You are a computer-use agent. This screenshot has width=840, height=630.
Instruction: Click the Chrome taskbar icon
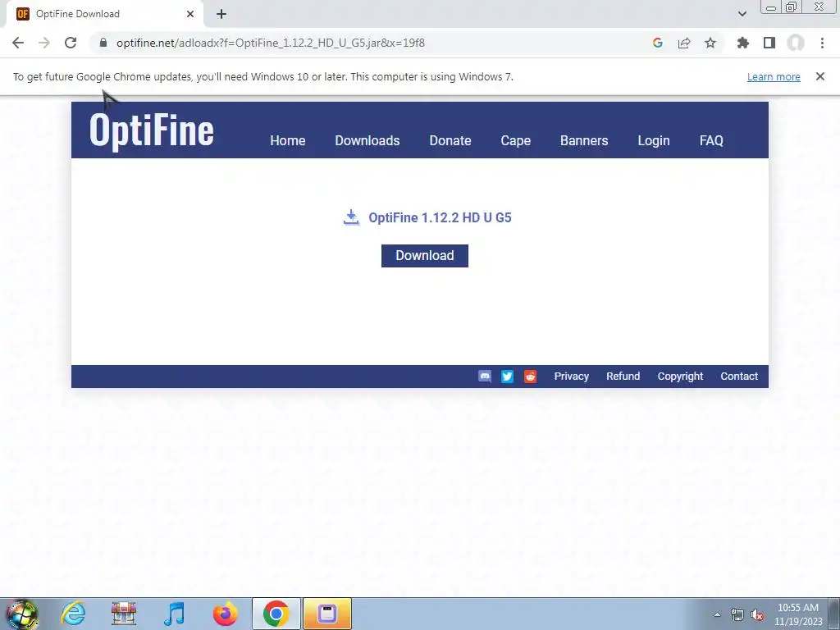point(276,614)
